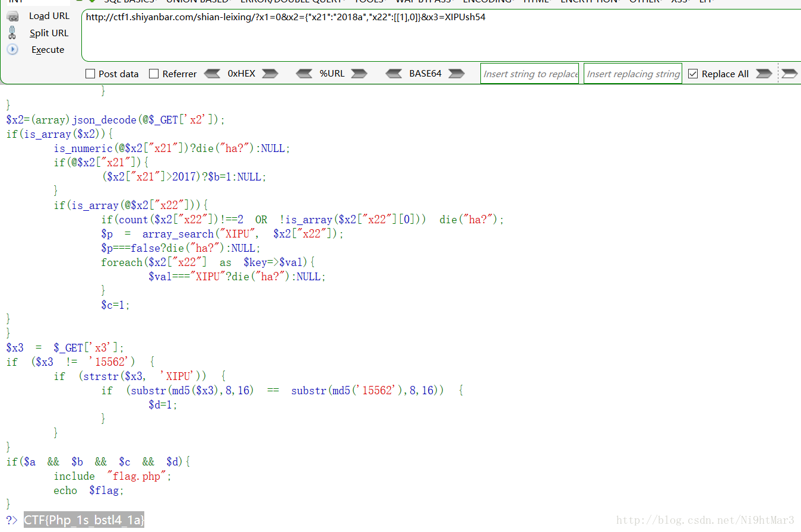Screen dimensions: 801x532
Task: Click the $d=1; line
Action: point(163,405)
